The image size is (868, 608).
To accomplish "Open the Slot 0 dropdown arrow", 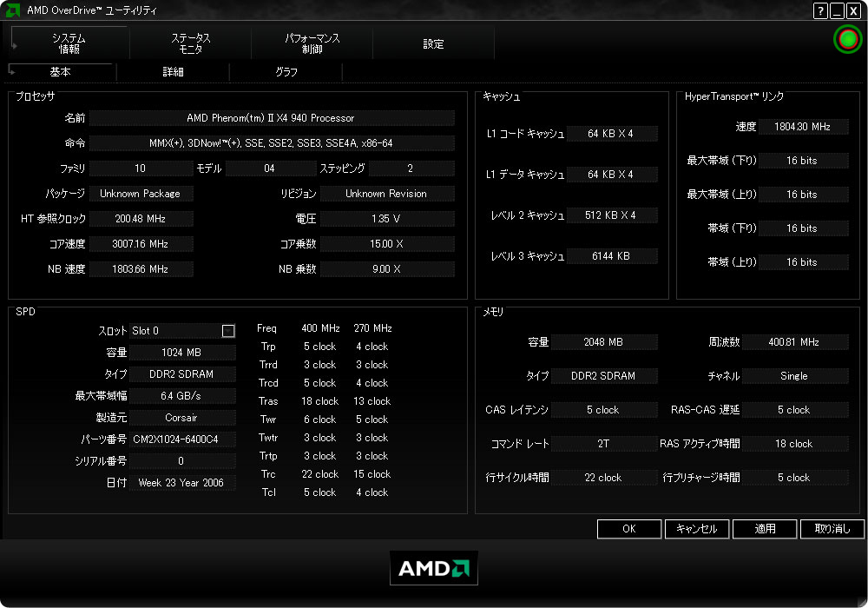I will click(228, 331).
